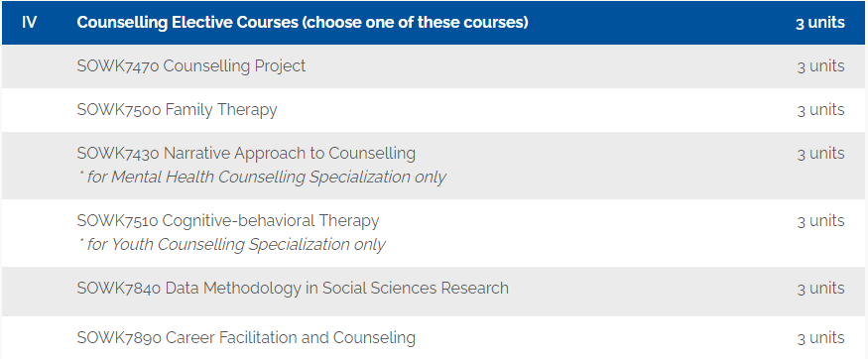Click the Youth Counselling Specialization only note
Viewport: 868px width, 359px height.
[231, 245]
